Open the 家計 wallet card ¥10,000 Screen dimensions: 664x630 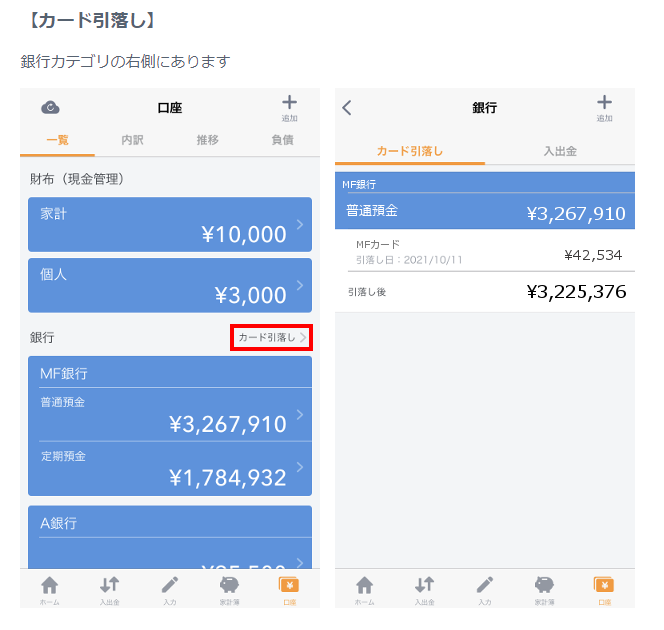coord(170,224)
